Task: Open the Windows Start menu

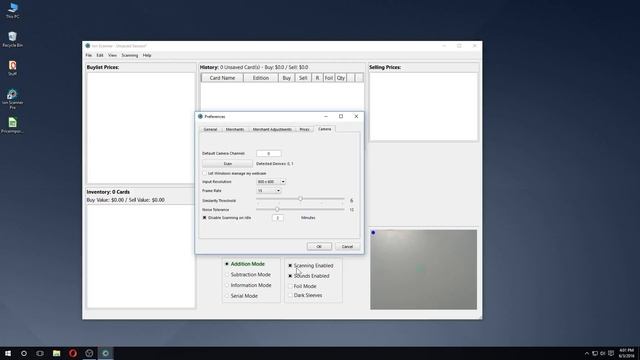Action: [8, 353]
